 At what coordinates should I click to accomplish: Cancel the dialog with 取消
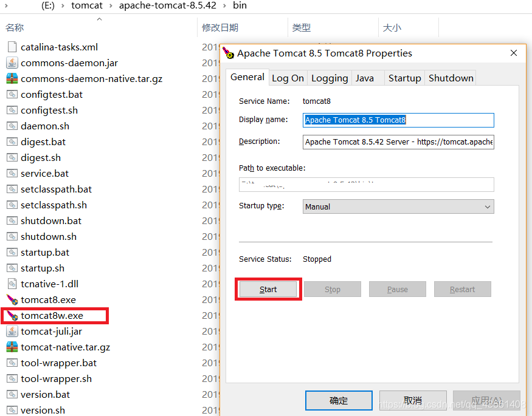(413, 400)
